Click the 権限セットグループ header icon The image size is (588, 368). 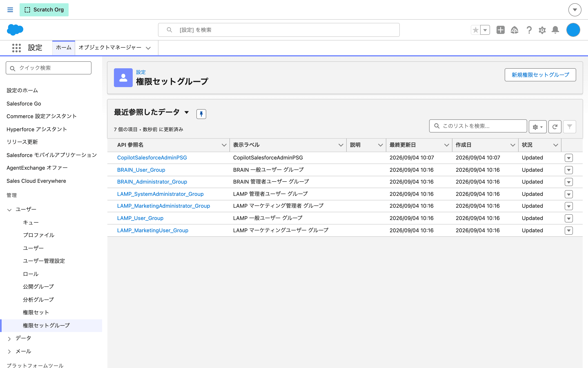tap(123, 78)
